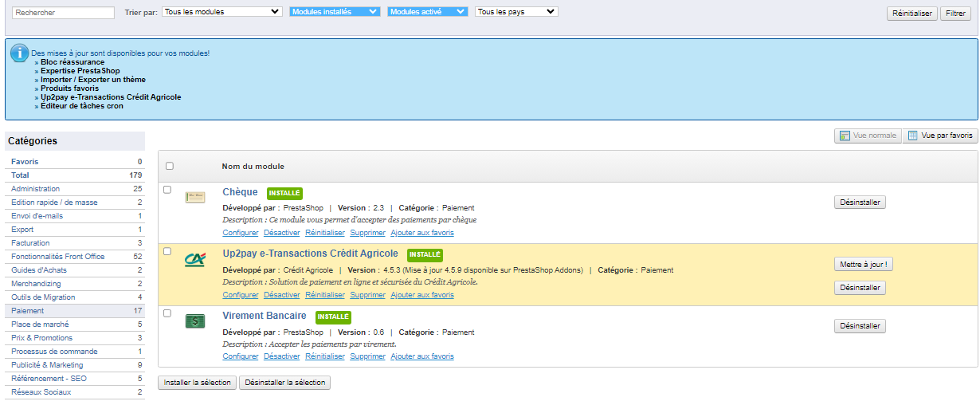Click Réinitialiser for Up2pay module
The image size is (980, 413).
(325, 295)
